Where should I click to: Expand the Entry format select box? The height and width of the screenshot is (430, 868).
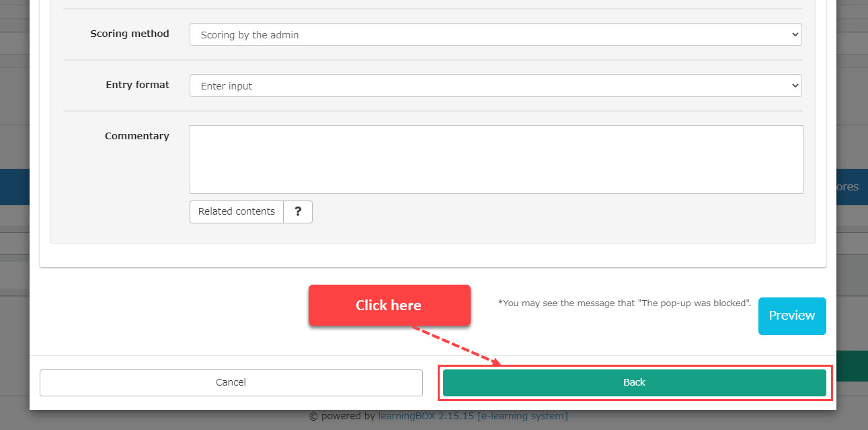point(495,85)
